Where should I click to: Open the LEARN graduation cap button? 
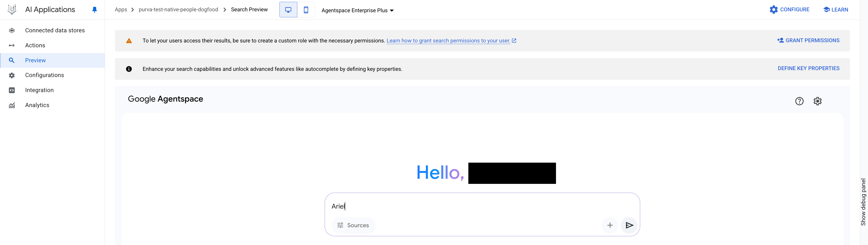click(835, 9)
